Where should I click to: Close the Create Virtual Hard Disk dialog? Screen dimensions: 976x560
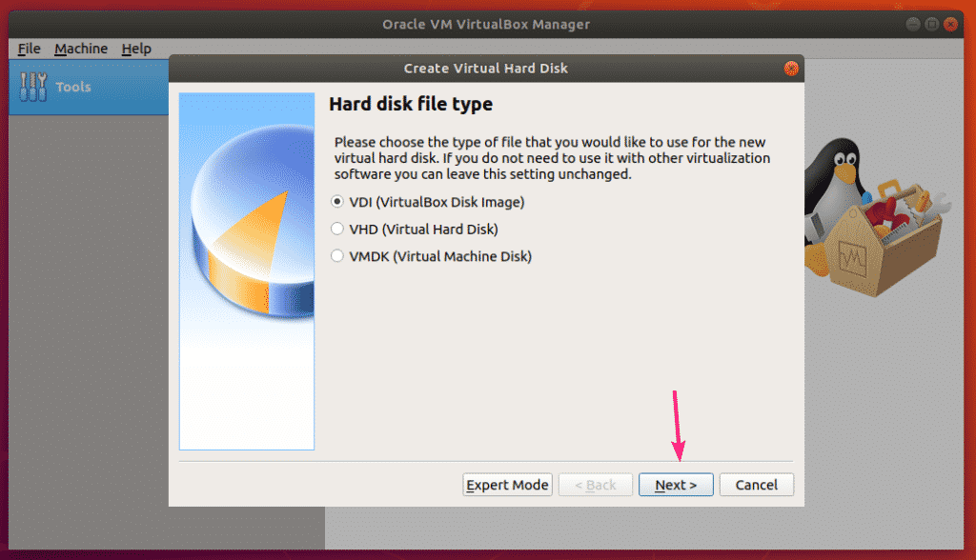[790, 69]
